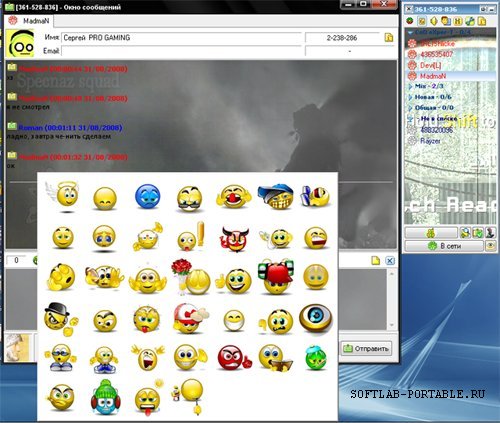Insert the smiley reading a book
This screenshot has width=500, height=423.
(276, 358)
